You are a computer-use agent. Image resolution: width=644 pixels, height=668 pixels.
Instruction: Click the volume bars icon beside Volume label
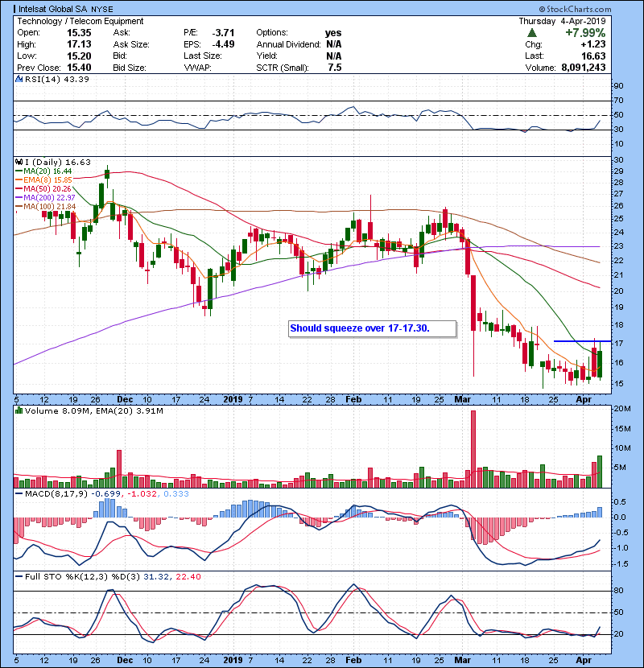tap(19, 410)
